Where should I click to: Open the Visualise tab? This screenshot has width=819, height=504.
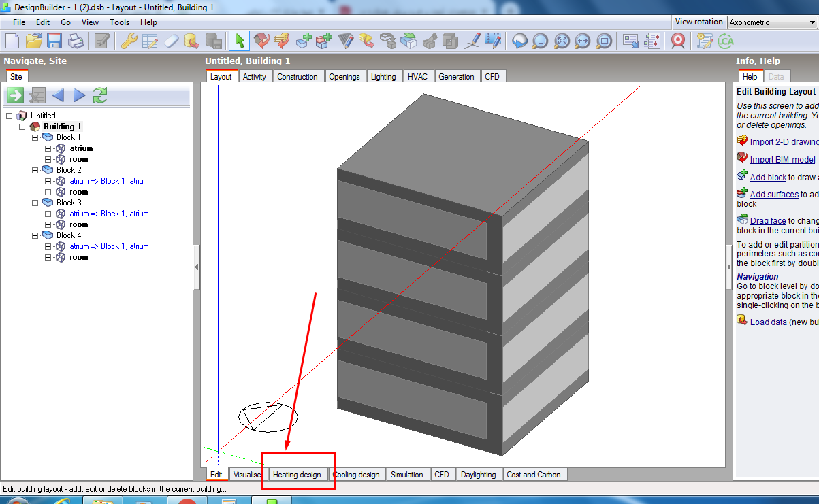tap(246, 475)
